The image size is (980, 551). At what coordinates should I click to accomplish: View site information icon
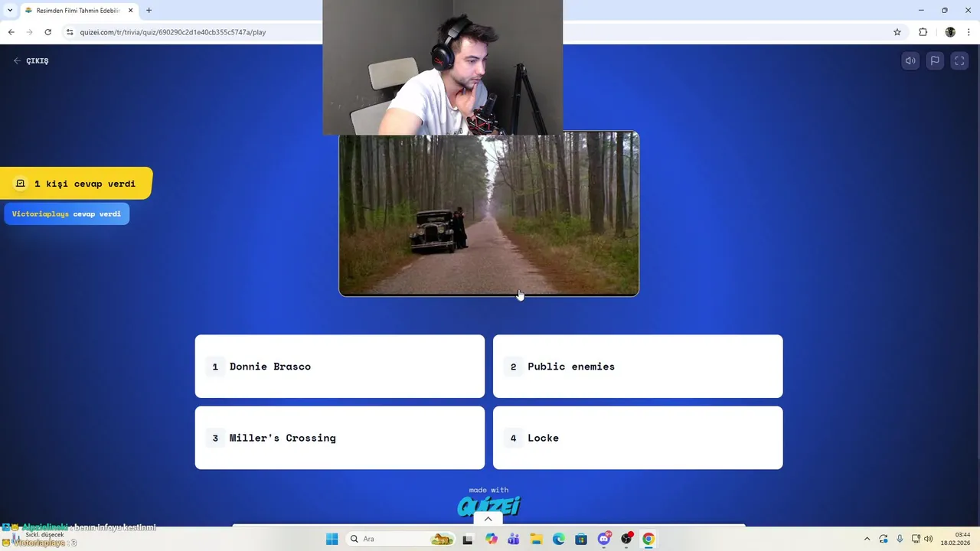(x=70, y=32)
